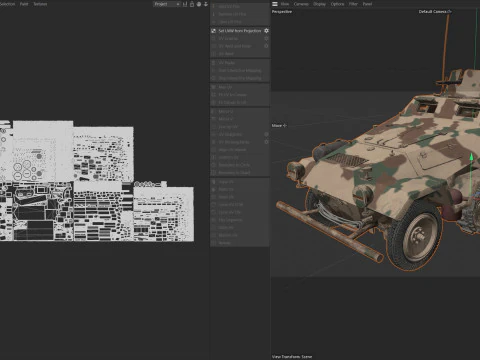This screenshot has height=360, width=480.
Task: Open the Filter menu
Action: (353, 4)
